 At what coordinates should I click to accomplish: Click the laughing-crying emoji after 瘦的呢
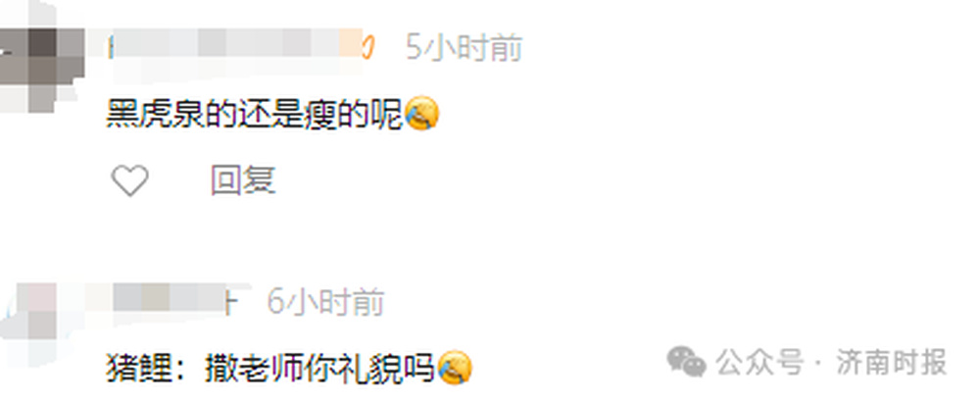421,114
